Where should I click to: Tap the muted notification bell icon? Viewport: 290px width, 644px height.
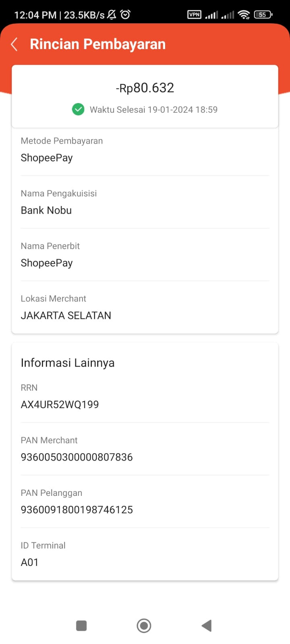(112, 15)
